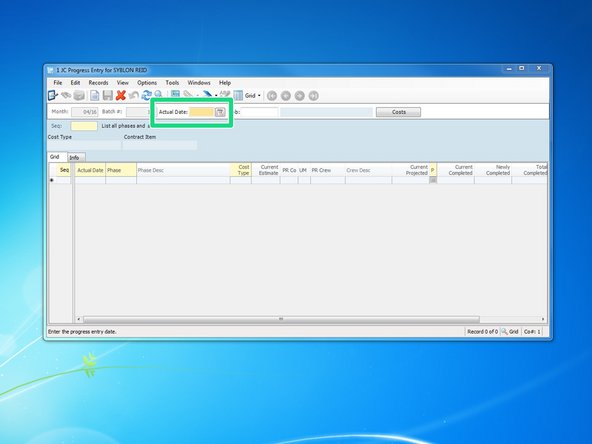Click the Phase column header
The image size is (592, 444).
[121, 170]
